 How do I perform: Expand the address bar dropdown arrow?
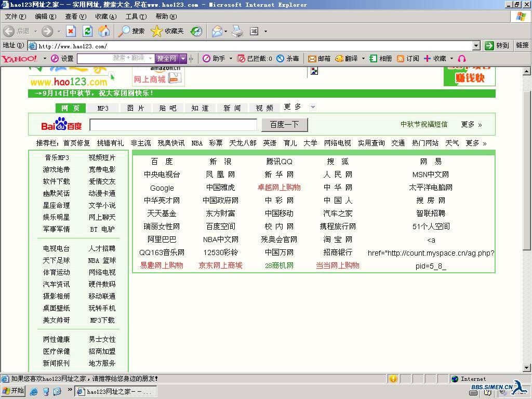(x=476, y=46)
